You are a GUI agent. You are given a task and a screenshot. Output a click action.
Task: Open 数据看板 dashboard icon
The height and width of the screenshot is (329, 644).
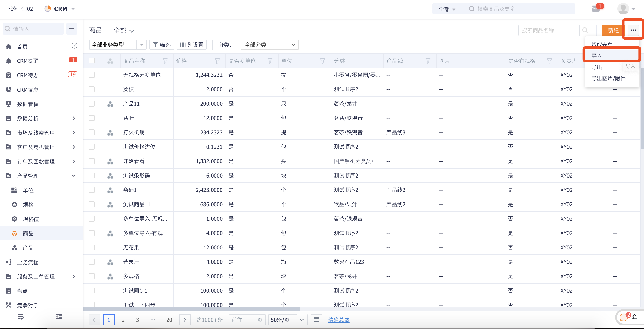click(x=9, y=104)
